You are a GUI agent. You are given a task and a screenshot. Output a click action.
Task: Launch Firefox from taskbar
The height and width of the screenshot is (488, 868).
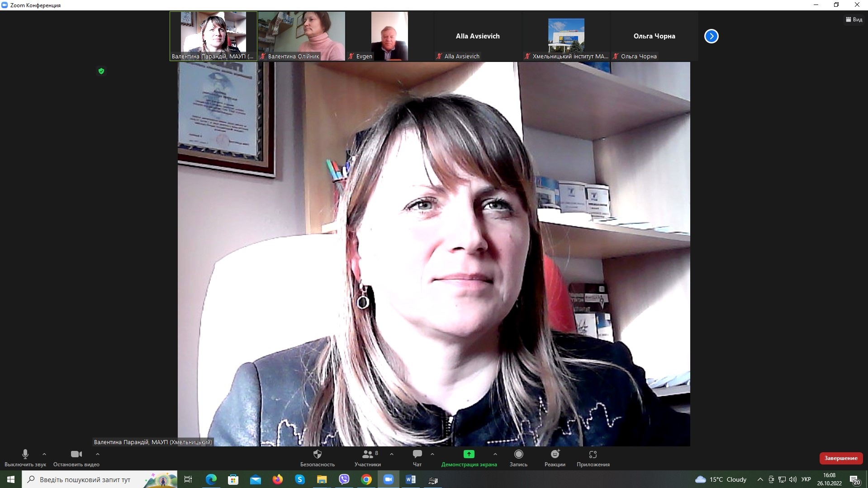coord(278,479)
